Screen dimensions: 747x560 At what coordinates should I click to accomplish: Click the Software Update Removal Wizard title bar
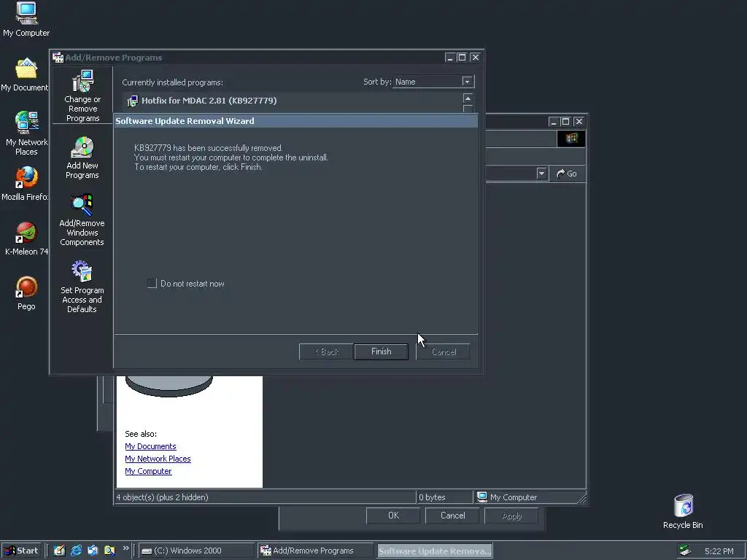tap(295, 121)
